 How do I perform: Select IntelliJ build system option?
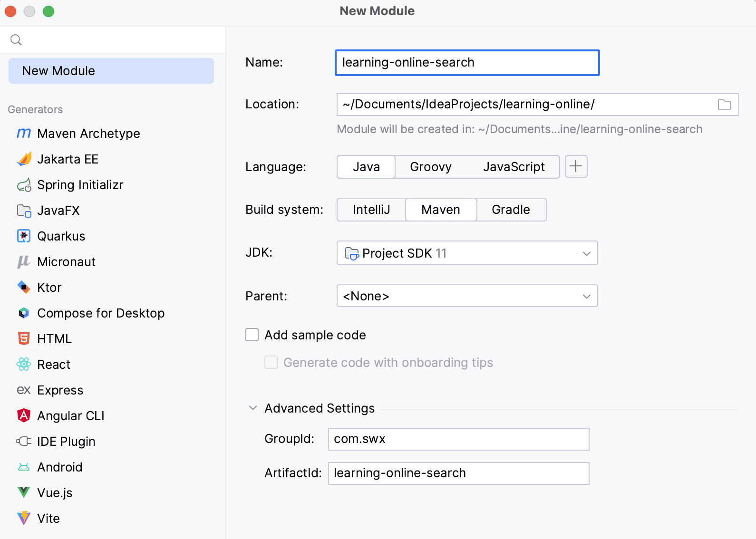371,210
